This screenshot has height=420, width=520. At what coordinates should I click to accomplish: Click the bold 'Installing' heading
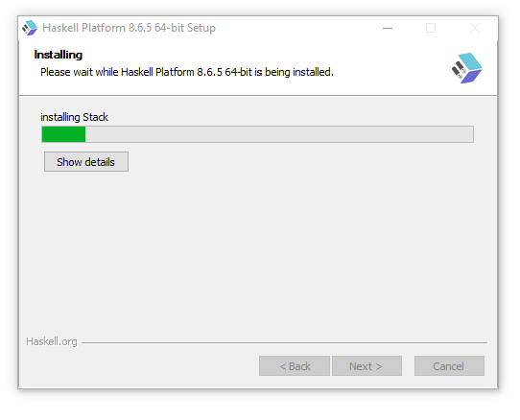click(x=59, y=55)
